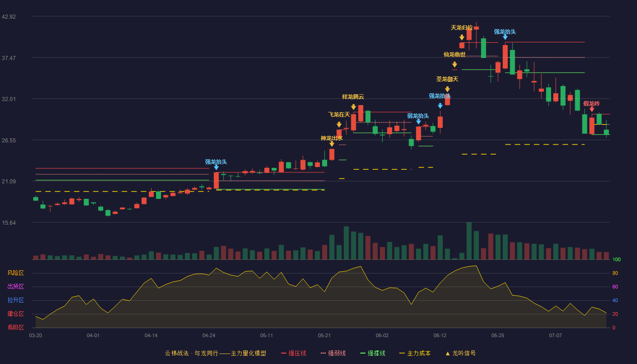Click the yellow arrow under 仙龙临世
Image resolution: width=637 pixels, height=364 pixels.
coord(455,65)
